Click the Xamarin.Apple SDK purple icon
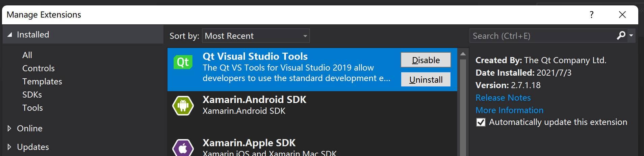644x156 pixels. click(183, 148)
